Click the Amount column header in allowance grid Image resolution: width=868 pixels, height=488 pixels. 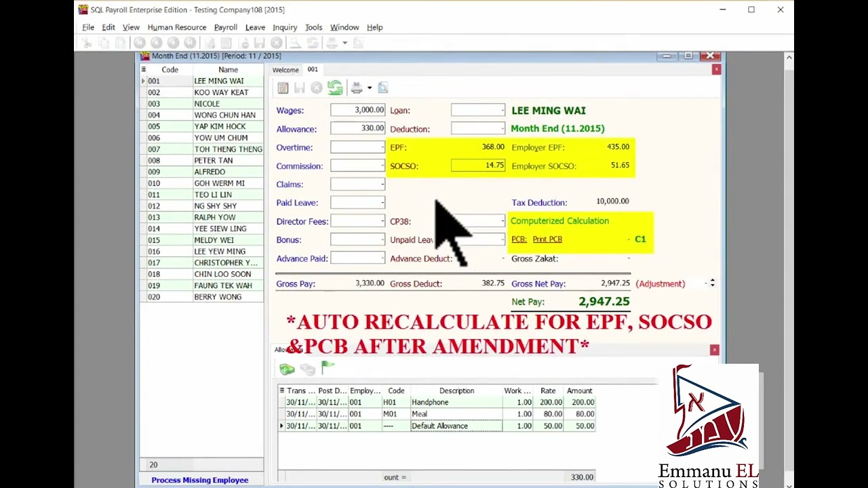(x=579, y=390)
